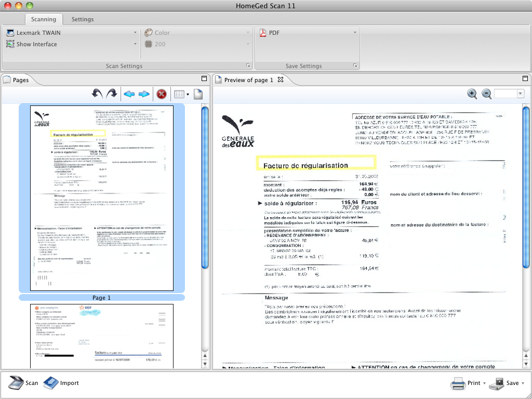
Task: Click the Lexmark TWAIN scanner icon
Action: (x=10, y=33)
